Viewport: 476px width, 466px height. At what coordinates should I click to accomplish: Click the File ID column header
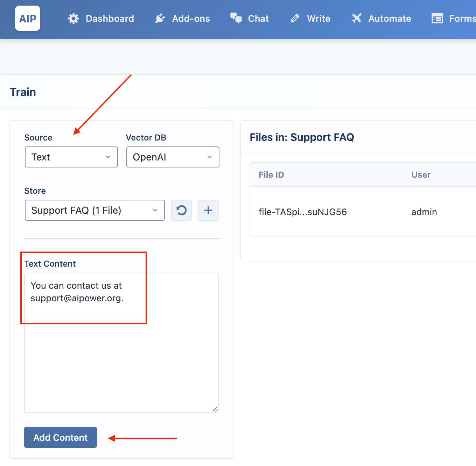(x=271, y=175)
